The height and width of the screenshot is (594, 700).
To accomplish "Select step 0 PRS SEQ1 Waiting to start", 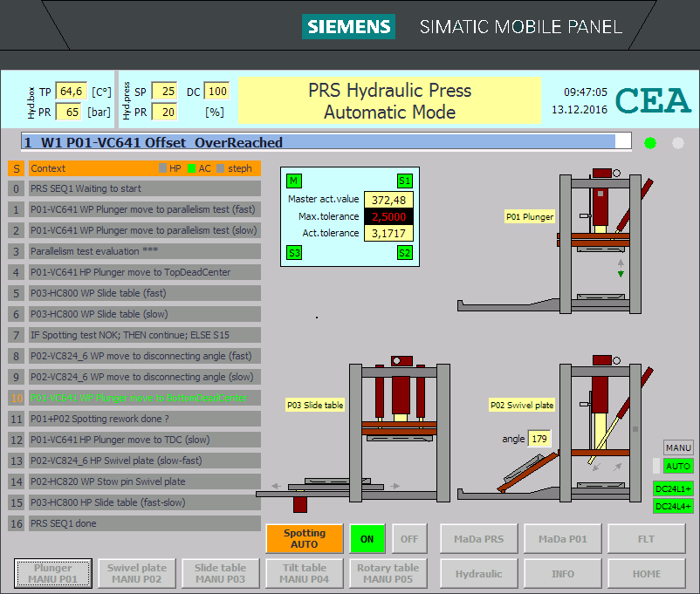I will [x=145, y=188].
